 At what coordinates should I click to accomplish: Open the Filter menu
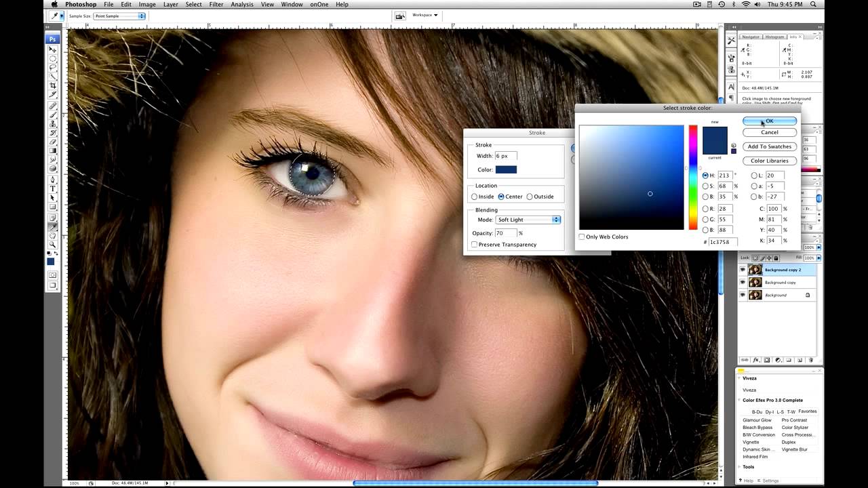coord(216,5)
